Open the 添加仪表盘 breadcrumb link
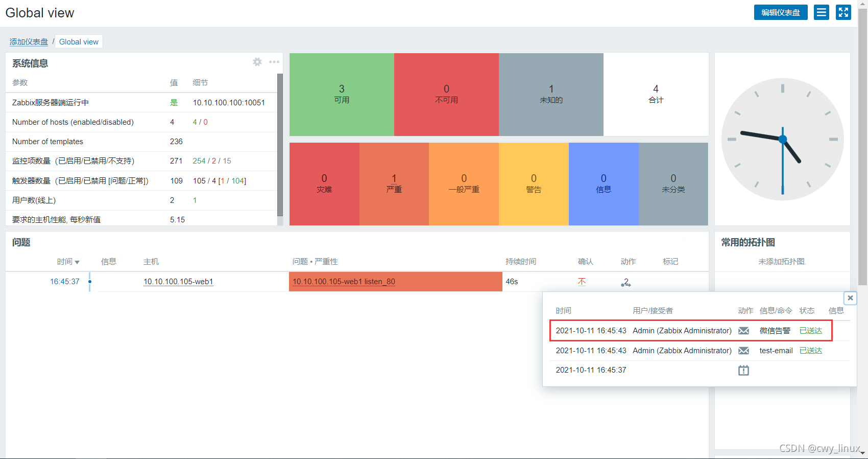This screenshot has height=459, width=868. point(29,42)
